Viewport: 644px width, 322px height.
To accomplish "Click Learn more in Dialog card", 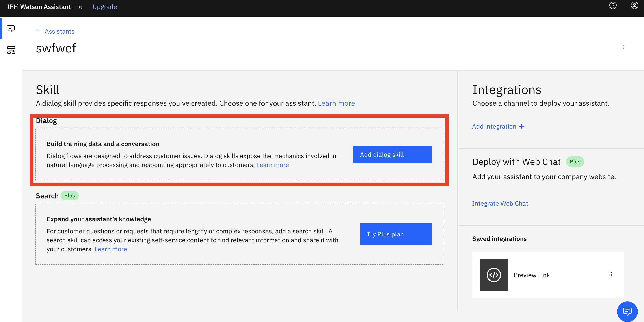I will [272, 165].
